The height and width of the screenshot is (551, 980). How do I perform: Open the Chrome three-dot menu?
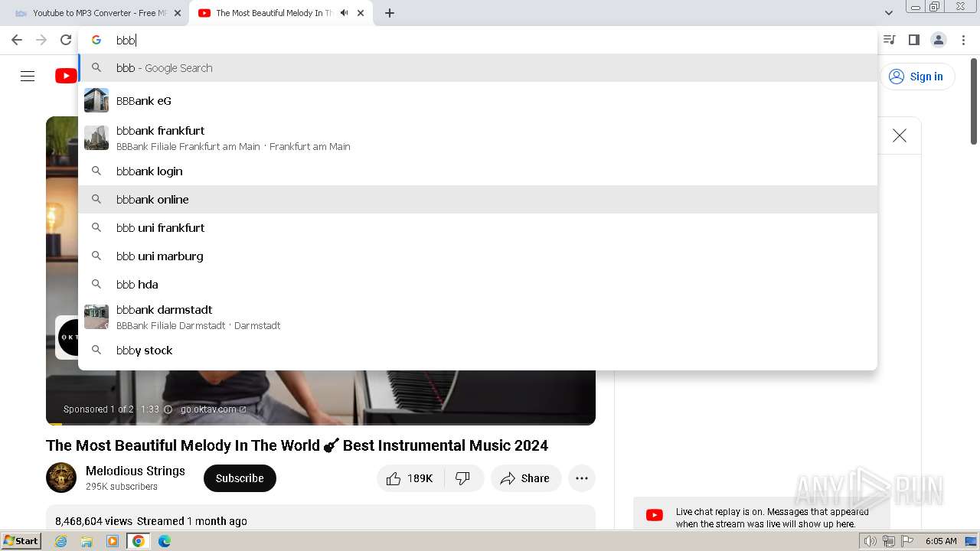[x=963, y=40]
